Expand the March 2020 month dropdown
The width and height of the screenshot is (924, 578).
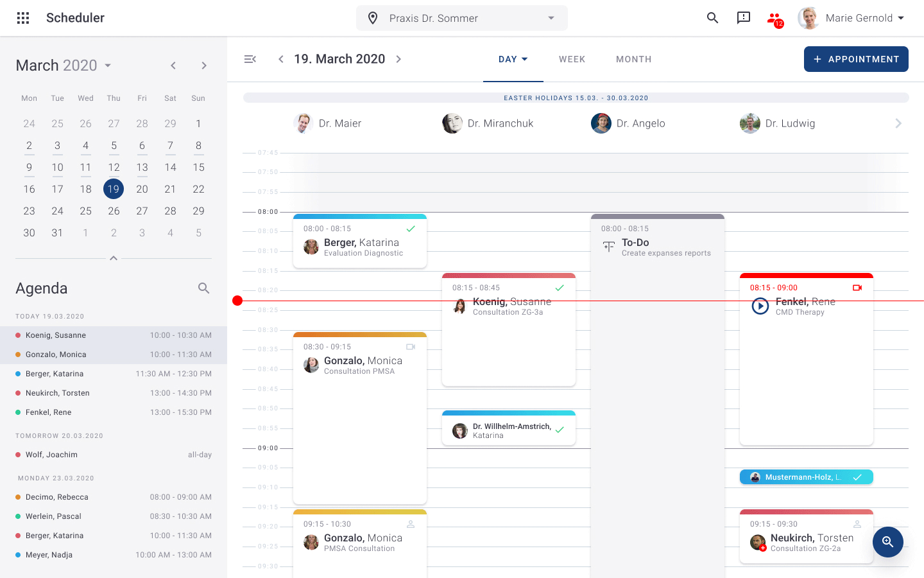108,66
